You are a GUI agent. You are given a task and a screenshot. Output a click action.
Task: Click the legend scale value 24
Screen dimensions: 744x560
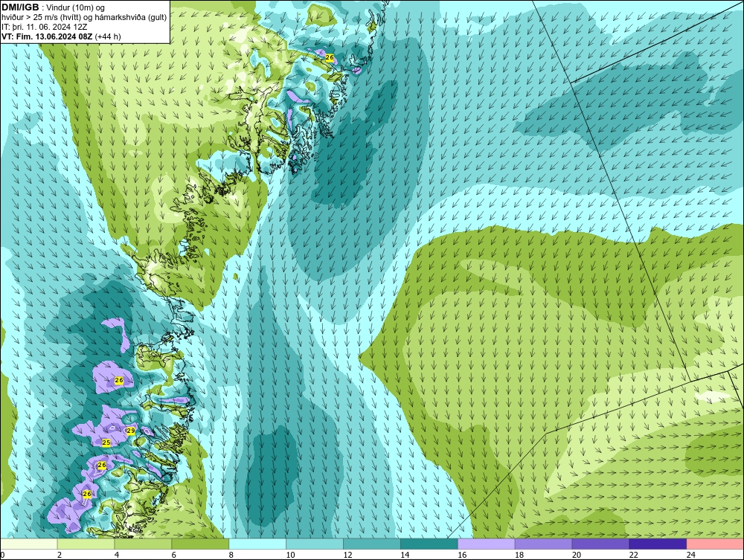coord(691,555)
